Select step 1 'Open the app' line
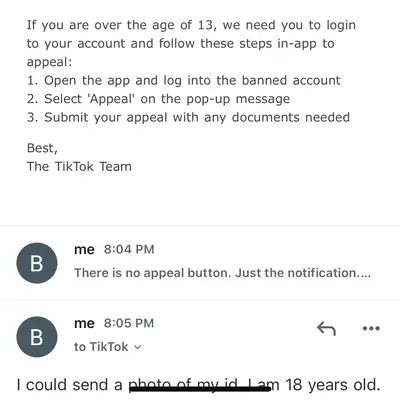 184,80
